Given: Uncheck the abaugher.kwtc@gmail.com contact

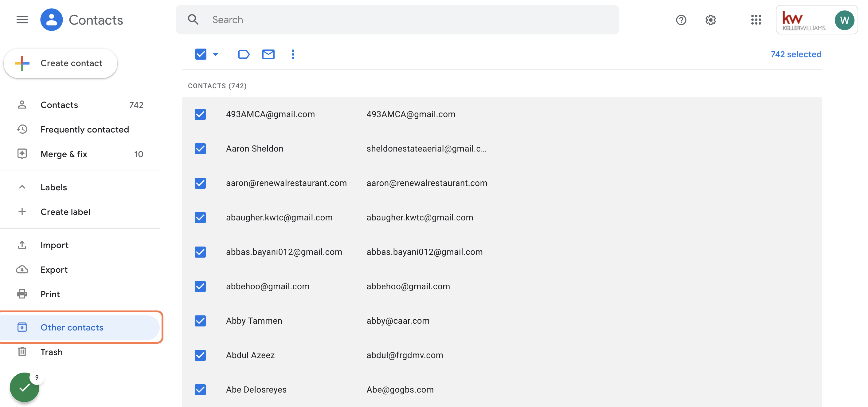Looking at the screenshot, I should tap(200, 218).
